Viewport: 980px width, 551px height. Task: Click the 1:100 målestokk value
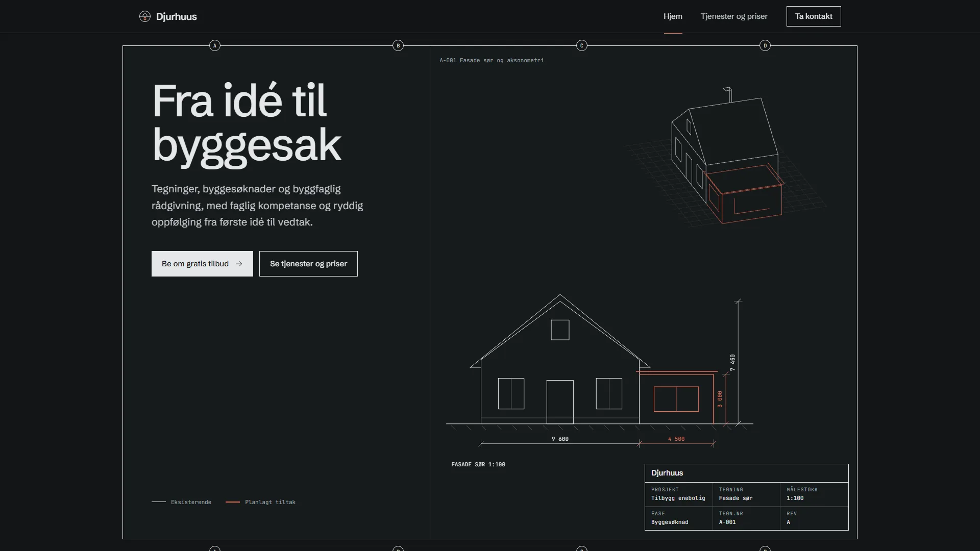[795, 498]
